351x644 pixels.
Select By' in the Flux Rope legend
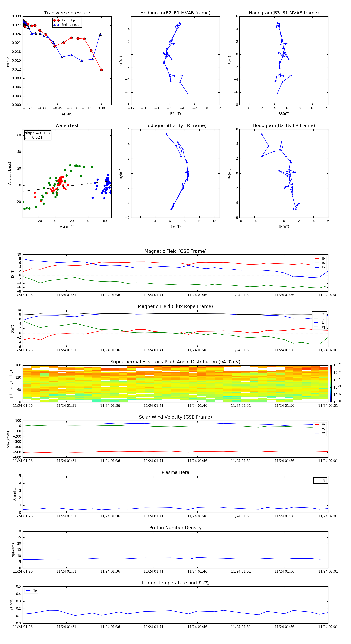(x=320, y=318)
